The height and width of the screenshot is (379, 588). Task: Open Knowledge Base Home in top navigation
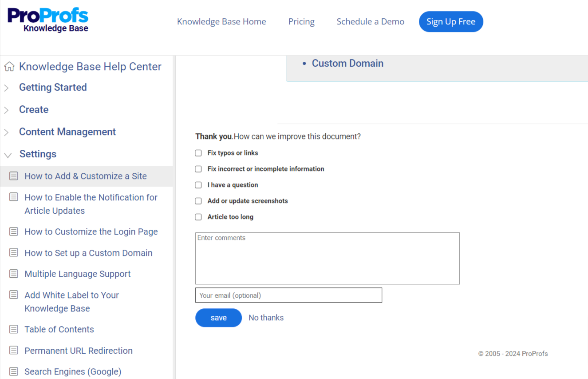pyautogui.click(x=221, y=21)
